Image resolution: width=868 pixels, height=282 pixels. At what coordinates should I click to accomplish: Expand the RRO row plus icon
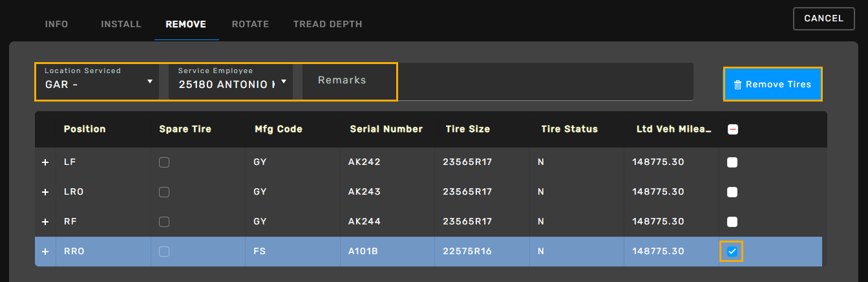(x=45, y=252)
